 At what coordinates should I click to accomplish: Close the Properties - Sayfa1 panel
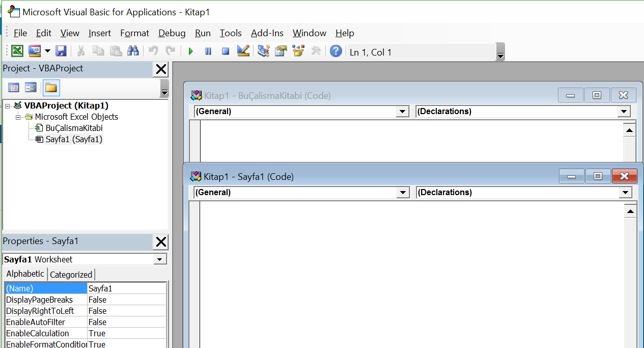click(161, 242)
